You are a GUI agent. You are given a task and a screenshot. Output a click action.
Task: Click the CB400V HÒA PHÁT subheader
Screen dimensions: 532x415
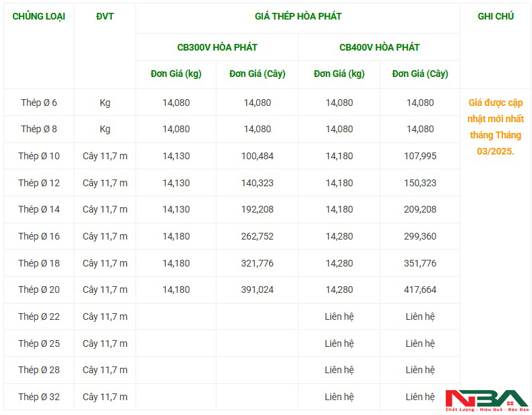point(380,47)
